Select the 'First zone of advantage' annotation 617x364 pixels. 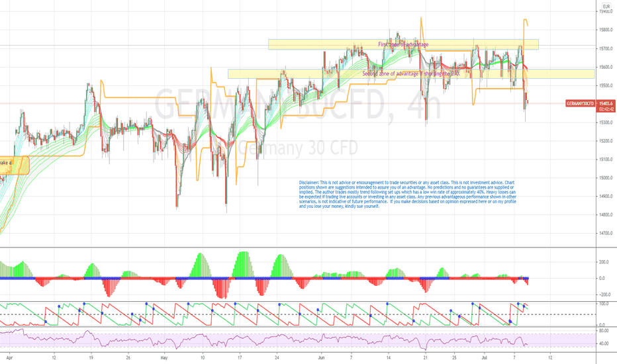click(x=403, y=44)
